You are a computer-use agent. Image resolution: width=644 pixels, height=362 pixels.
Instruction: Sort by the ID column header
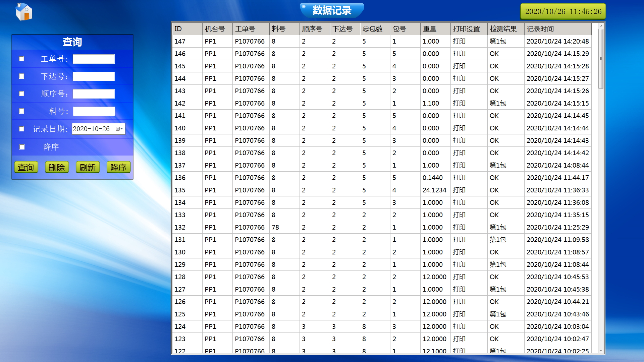click(x=187, y=29)
